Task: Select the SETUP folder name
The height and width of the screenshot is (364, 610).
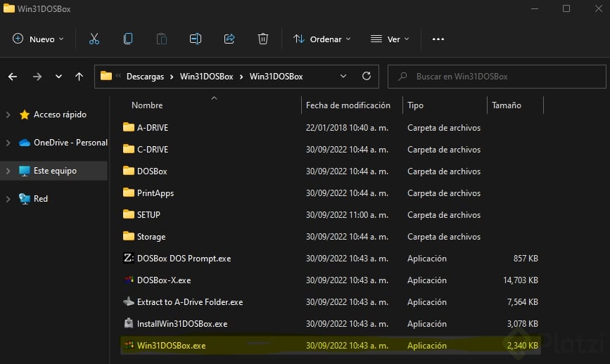Action: [x=148, y=214]
